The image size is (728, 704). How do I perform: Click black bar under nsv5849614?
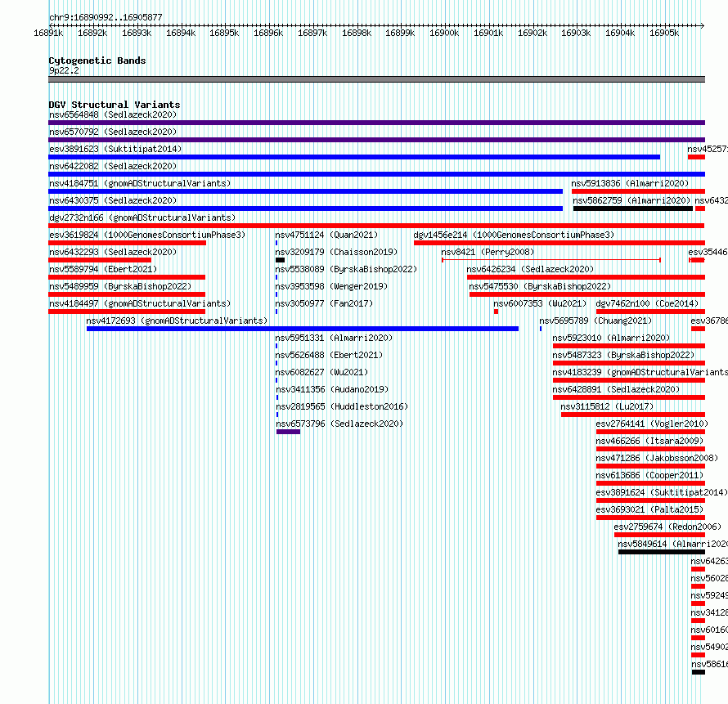[662, 552]
